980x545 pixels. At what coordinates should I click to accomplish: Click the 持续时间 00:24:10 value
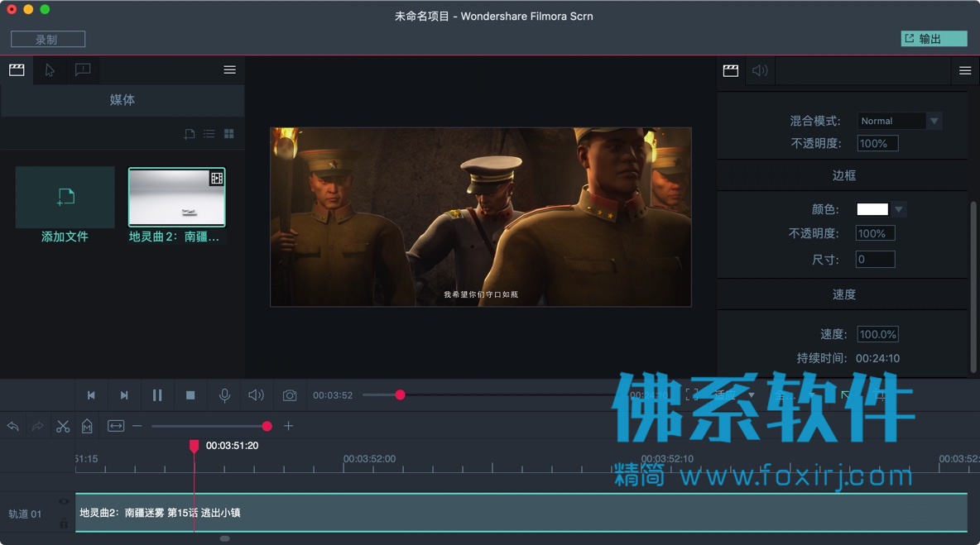click(x=877, y=358)
